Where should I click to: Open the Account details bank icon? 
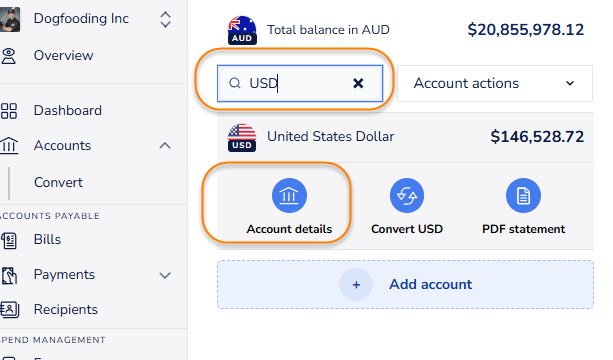tap(289, 195)
